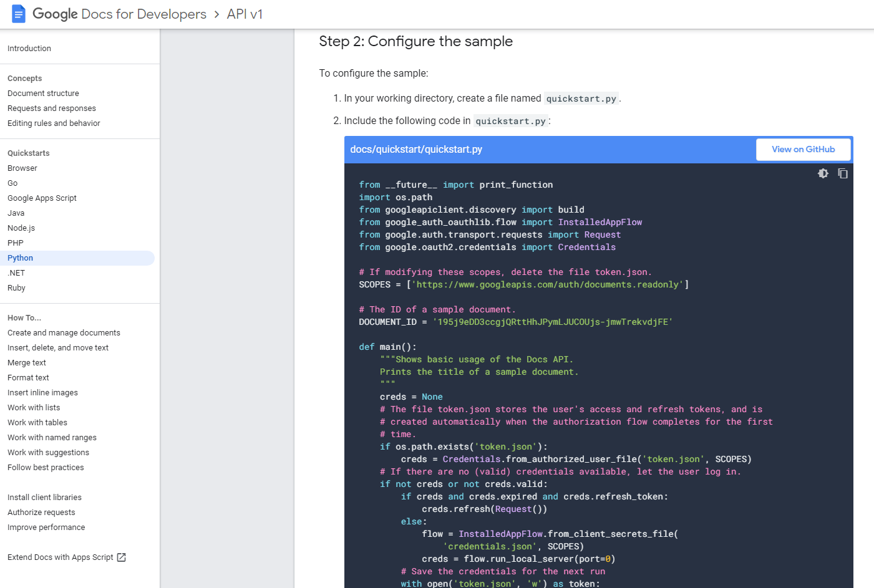Viewport: 874px width, 588px height.
Task: Open View on GitHub button
Action: tap(804, 150)
